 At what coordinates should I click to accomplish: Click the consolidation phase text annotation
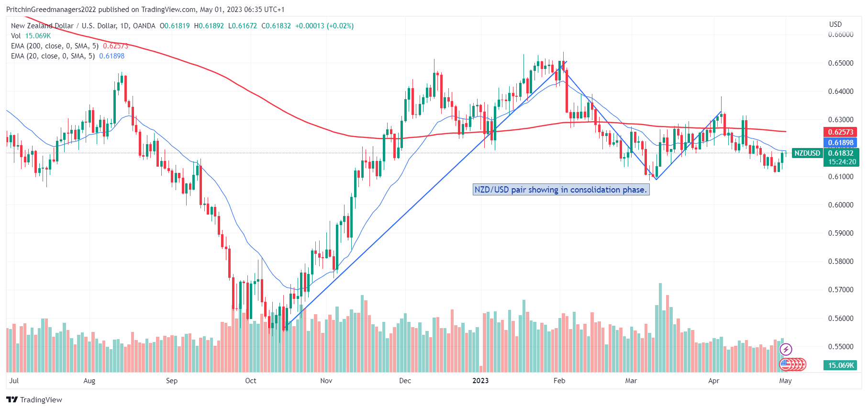561,190
